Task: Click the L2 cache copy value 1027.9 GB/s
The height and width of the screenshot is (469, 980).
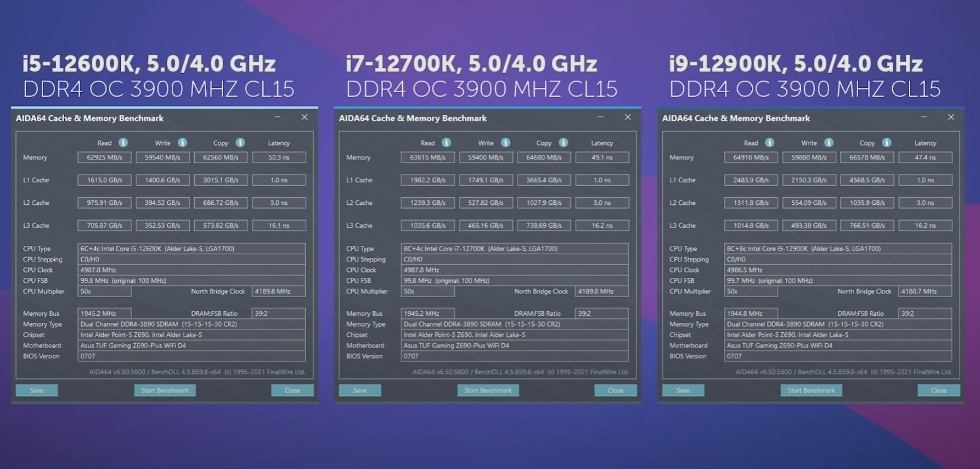Action: [544, 203]
